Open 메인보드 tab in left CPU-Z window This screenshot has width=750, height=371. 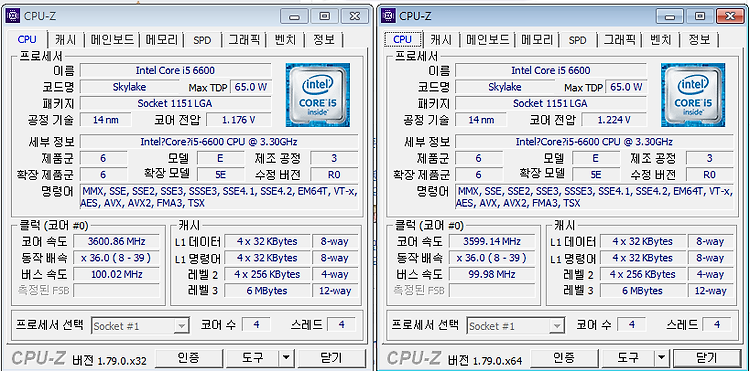(x=113, y=40)
